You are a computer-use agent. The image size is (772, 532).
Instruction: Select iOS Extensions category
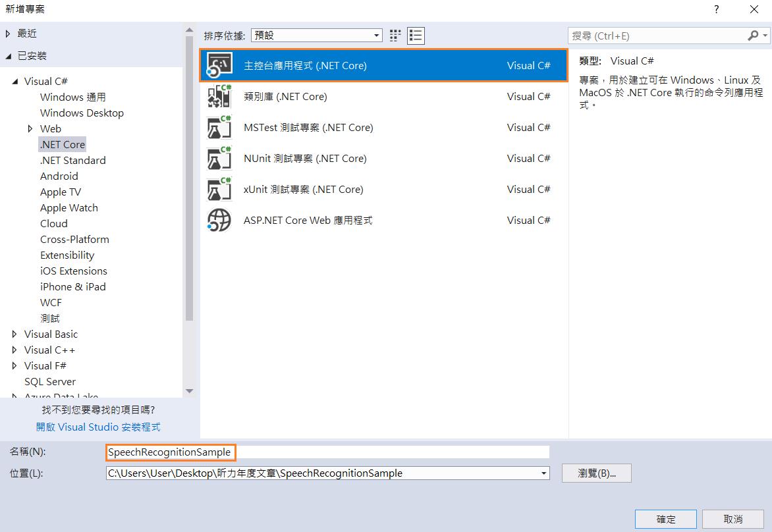73,271
